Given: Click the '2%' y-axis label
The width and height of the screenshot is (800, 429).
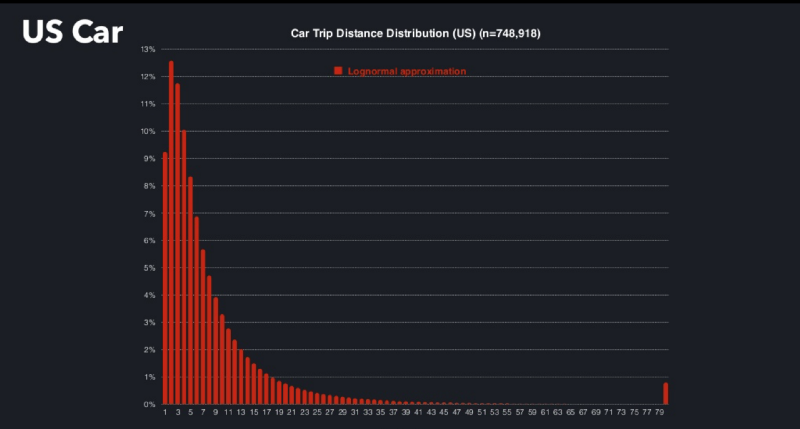Looking at the screenshot, I should tap(149, 350).
